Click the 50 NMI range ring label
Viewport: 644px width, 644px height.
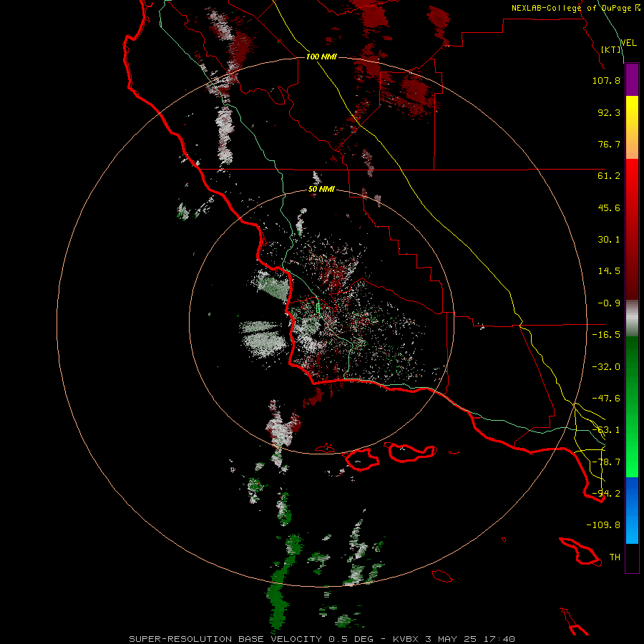pos(321,190)
